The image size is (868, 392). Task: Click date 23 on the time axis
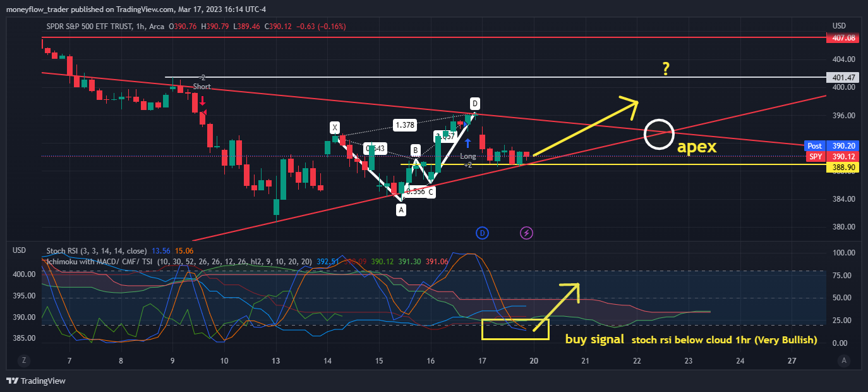pyautogui.click(x=689, y=361)
